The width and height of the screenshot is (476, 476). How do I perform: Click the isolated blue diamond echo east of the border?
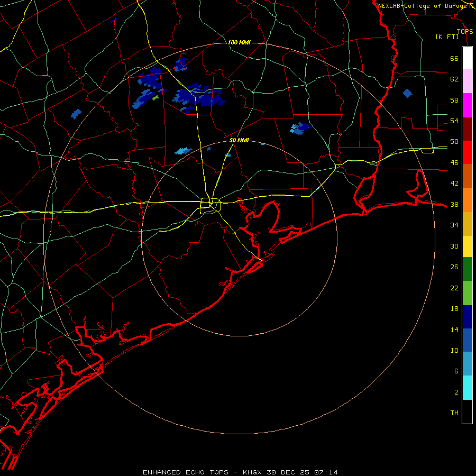click(x=408, y=94)
